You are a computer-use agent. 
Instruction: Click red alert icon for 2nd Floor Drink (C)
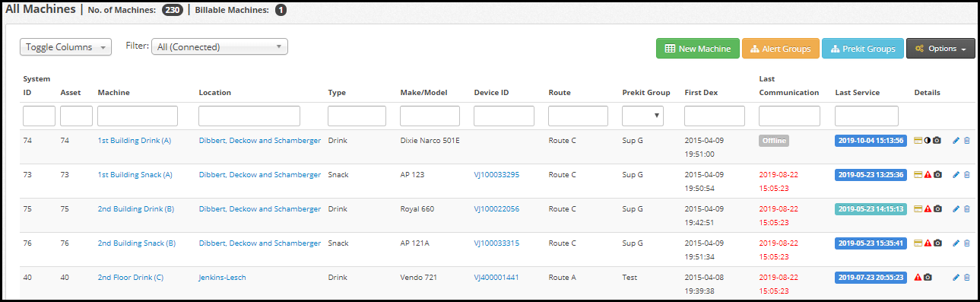[918, 278]
